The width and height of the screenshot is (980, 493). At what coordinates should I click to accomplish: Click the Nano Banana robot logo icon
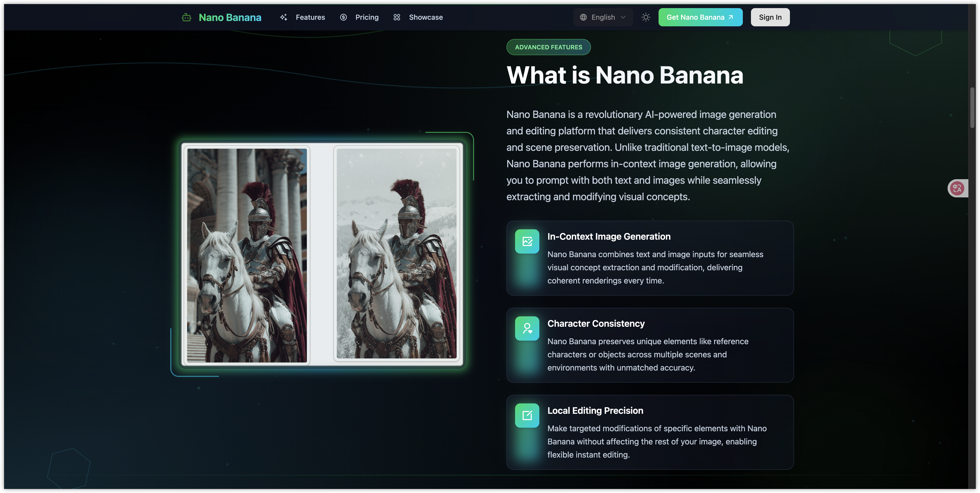point(187,17)
